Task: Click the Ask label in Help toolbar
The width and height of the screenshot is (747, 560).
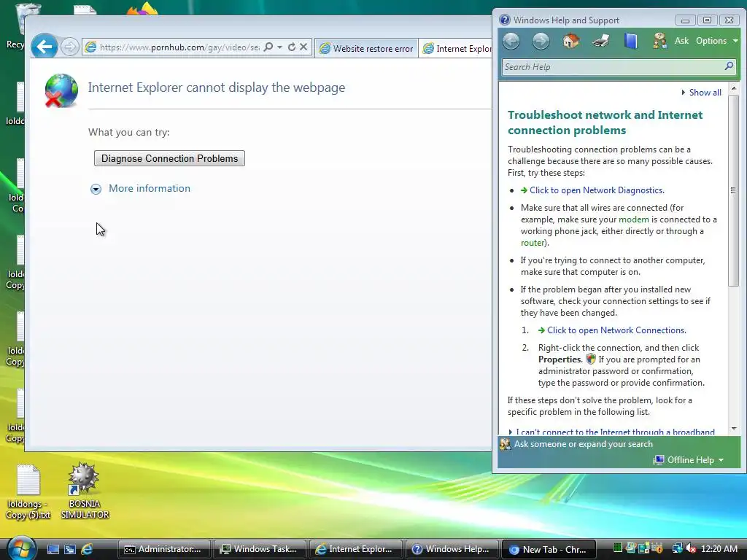Action: click(x=681, y=41)
